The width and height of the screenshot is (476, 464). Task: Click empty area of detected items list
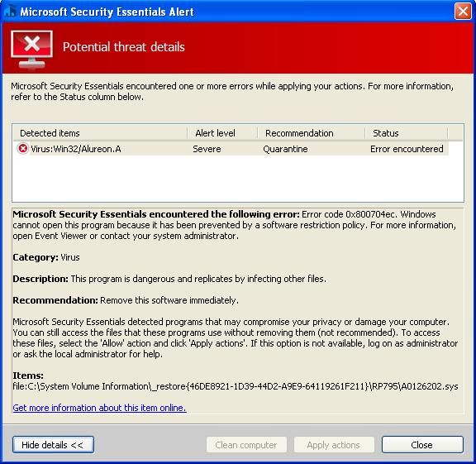click(238, 179)
